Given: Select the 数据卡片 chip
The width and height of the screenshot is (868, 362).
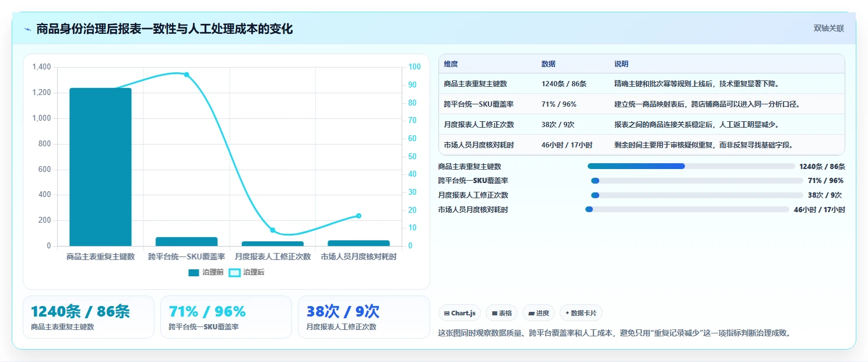Looking at the screenshot, I should click(x=581, y=313).
